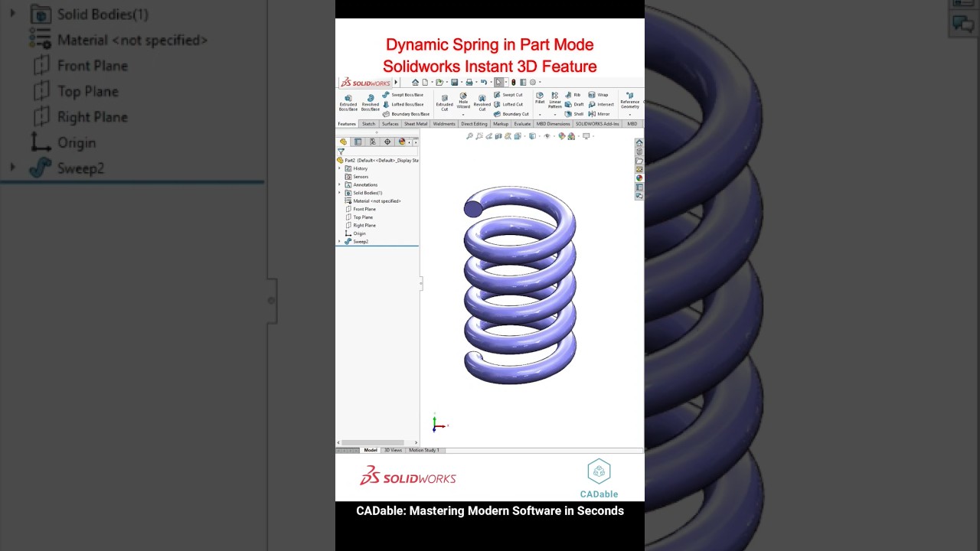Click Material <not specified> item
The width and height of the screenshot is (980, 551).
373,201
